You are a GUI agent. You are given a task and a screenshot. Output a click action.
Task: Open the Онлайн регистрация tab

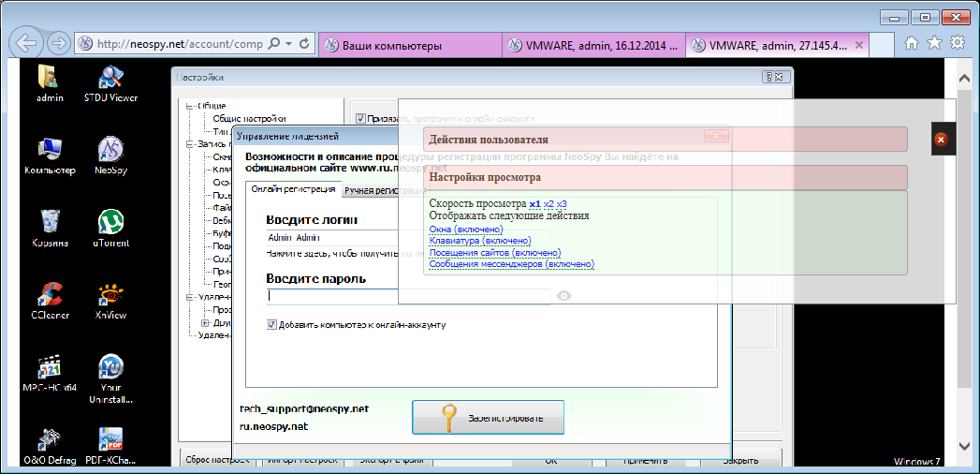[x=293, y=189]
